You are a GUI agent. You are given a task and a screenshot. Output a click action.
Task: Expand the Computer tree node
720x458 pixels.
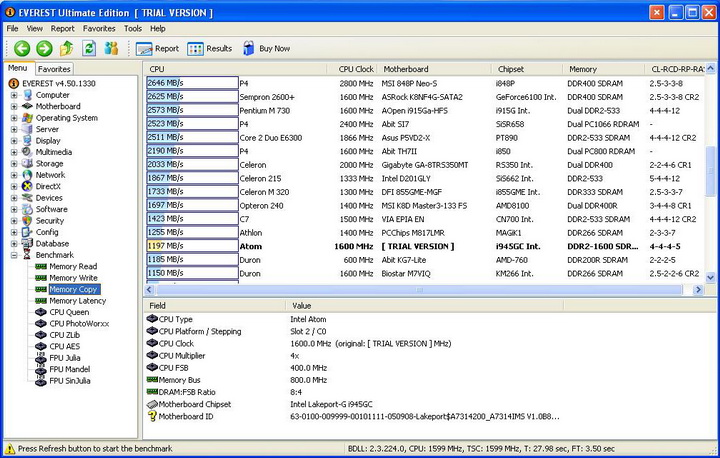point(14,95)
